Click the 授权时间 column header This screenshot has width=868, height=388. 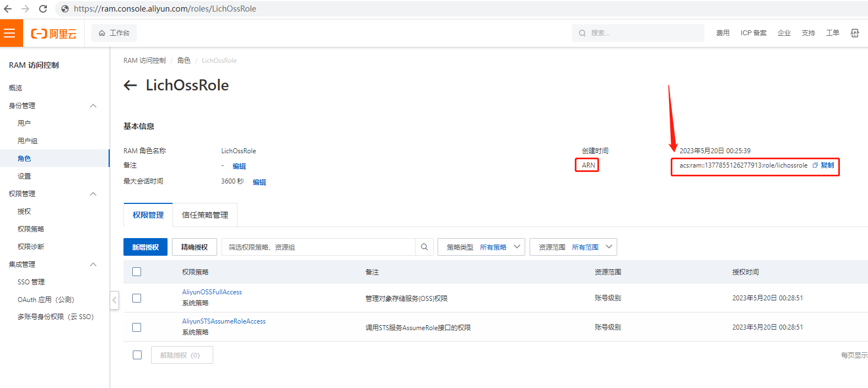(746, 272)
